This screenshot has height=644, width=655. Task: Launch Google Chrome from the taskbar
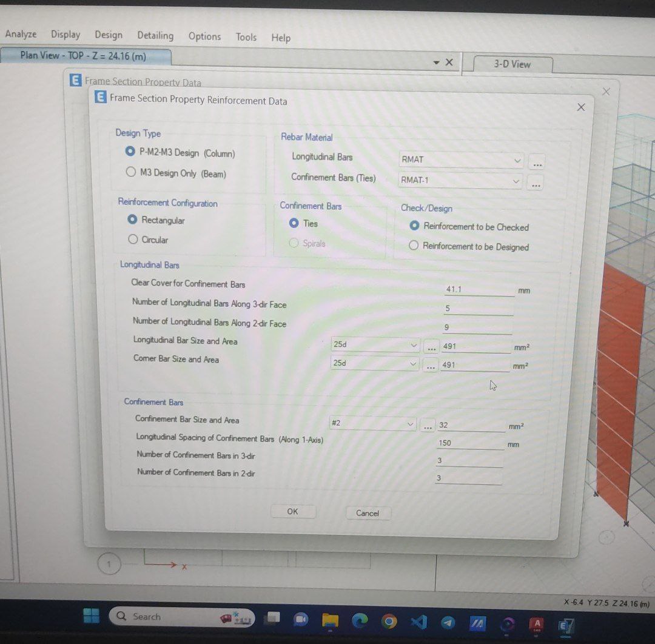click(389, 622)
